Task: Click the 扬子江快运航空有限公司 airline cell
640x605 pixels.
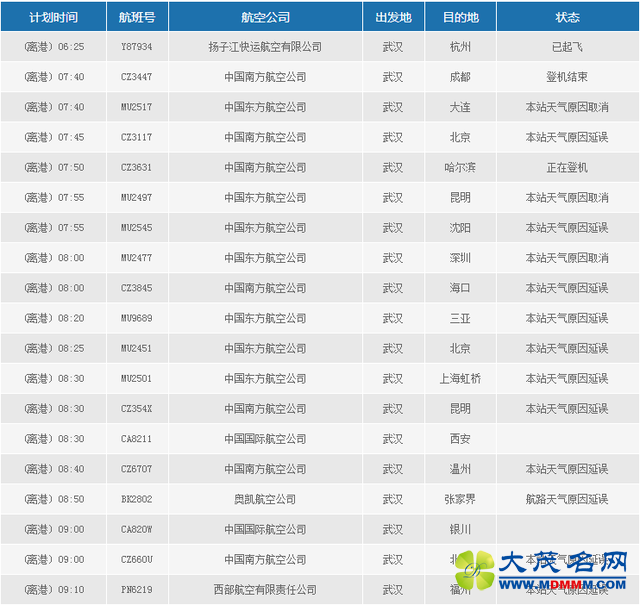Action: click(265, 47)
